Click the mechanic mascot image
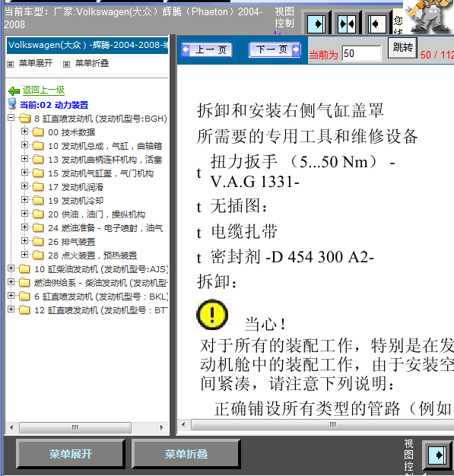The image size is (454, 476). pyautogui.click(x=428, y=17)
